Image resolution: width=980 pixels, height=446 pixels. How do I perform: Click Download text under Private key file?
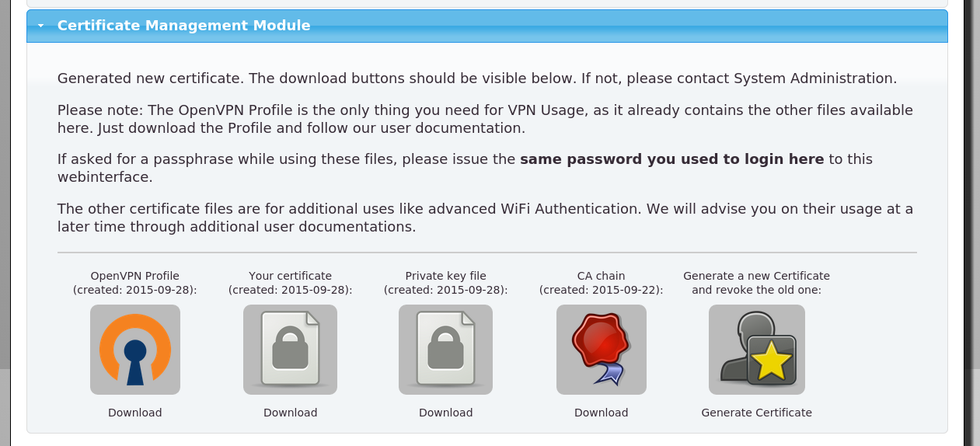(x=445, y=413)
